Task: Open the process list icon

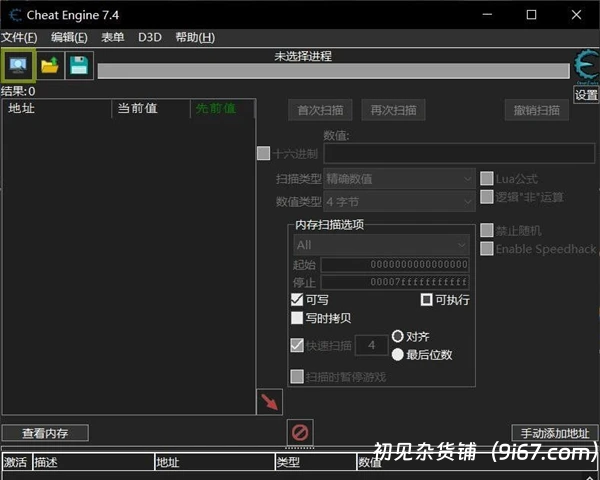Action: [18, 65]
